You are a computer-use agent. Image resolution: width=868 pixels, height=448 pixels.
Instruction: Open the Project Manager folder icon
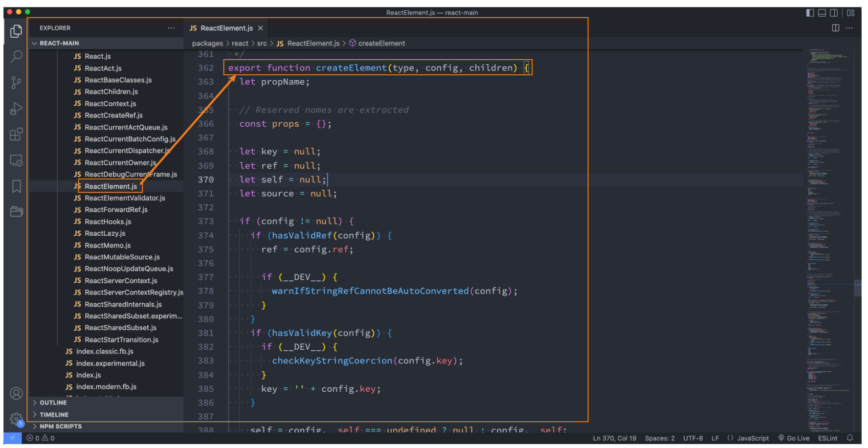16,212
